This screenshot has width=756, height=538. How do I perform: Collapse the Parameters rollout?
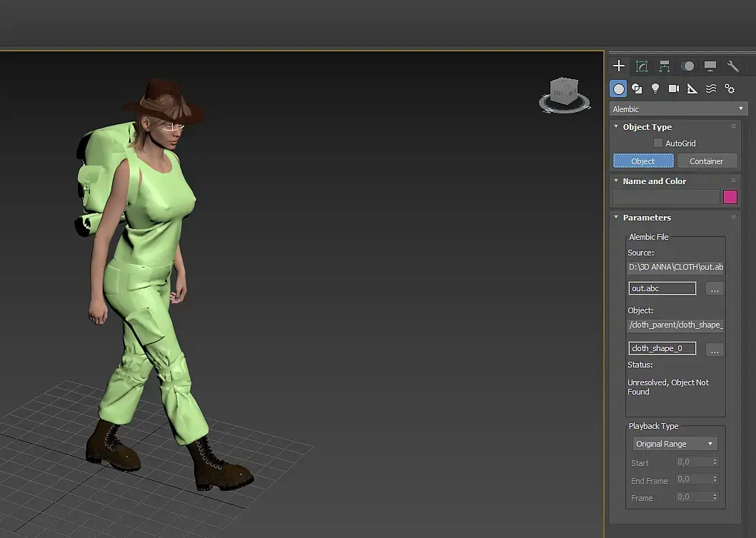pyautogui.click(x=646, y=218)
